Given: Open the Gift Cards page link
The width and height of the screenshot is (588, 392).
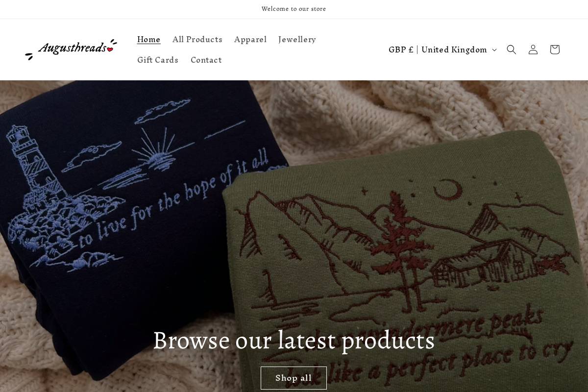Looking at the screenshot, I should click(x=158, y=60).
